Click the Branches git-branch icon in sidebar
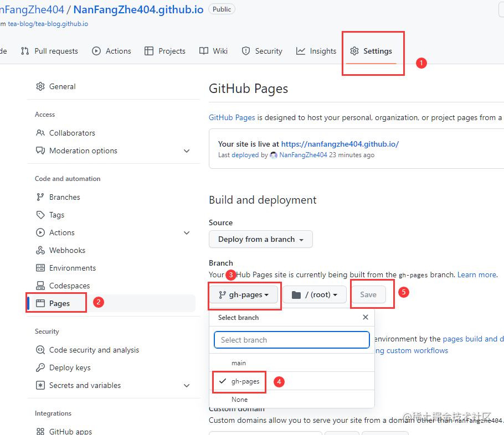This screenshot has height=435, width=504. click(x=40, y=197)
